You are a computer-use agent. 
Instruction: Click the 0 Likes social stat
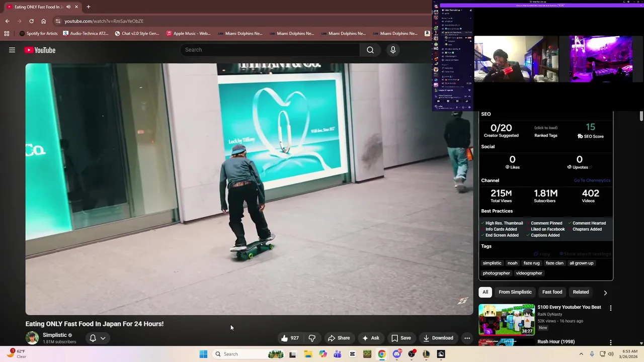pyautogui.click(x=512, y=162)
